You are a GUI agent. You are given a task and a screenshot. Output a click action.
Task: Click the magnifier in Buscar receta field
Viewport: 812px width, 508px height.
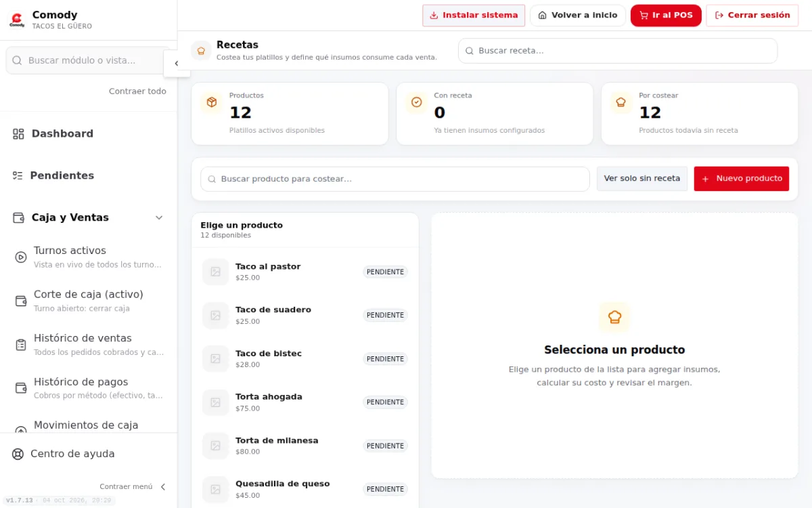(x=469, y=51)
